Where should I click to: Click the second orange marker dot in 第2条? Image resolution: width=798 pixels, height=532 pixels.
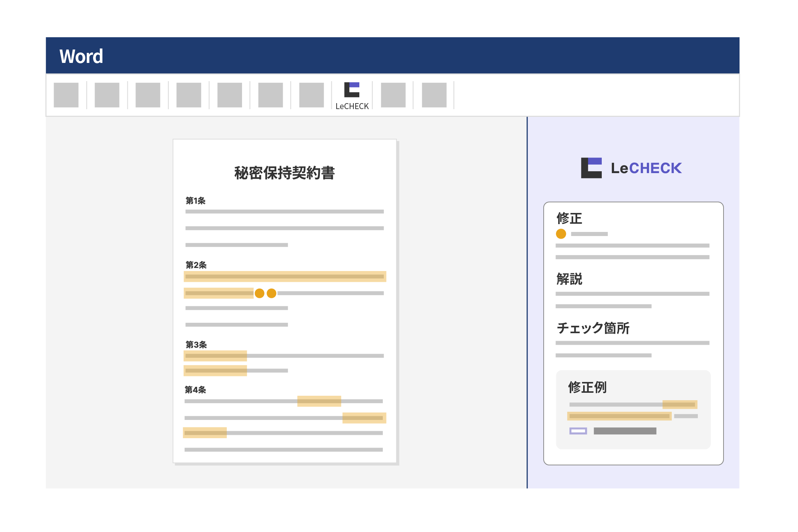[x=271, y=293]
